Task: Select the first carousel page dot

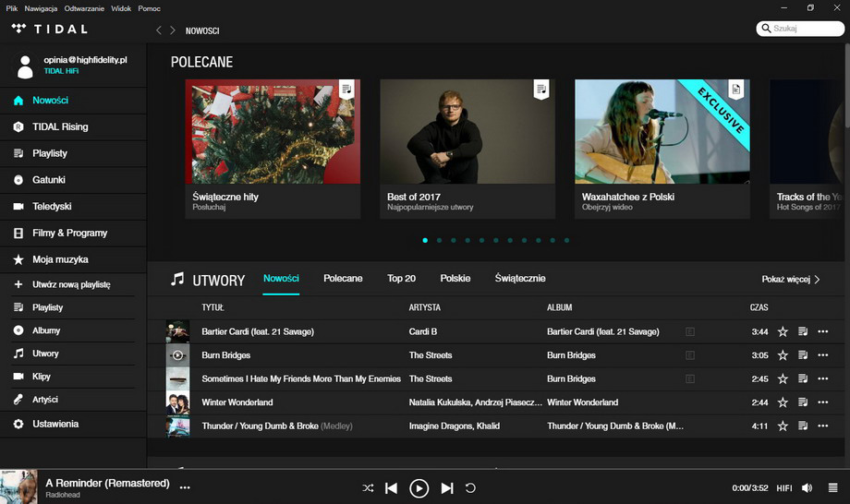Action: click(425, 240)
